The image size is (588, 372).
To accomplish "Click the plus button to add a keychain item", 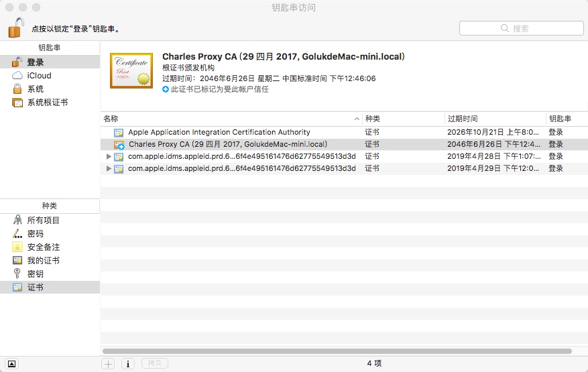I will pyautogui.click(x=108, y=364).
